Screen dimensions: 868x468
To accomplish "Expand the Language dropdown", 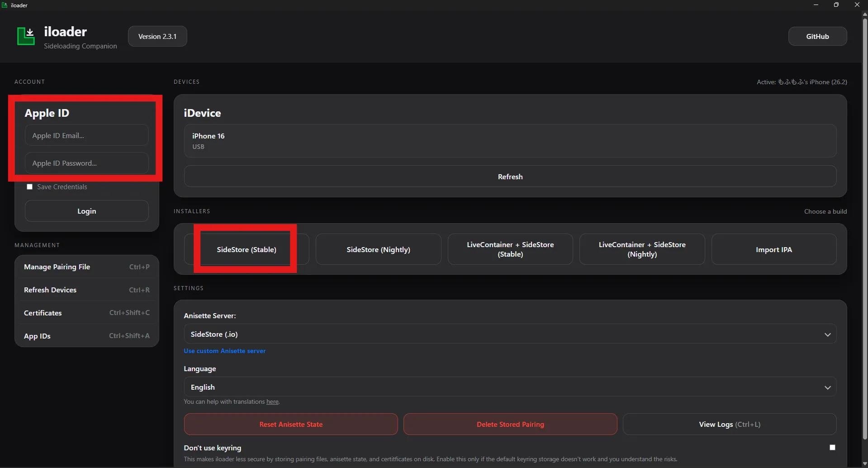I will click(x=510, y=387).
